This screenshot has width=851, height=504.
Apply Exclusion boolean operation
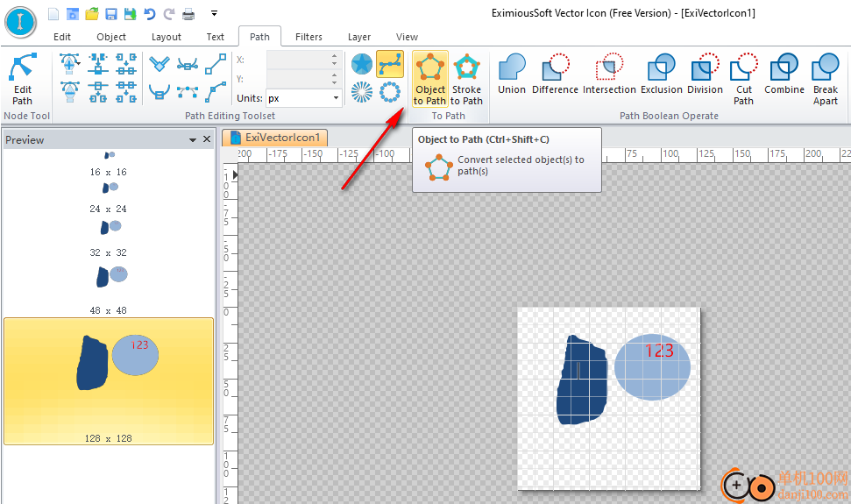tap(661, 75)
